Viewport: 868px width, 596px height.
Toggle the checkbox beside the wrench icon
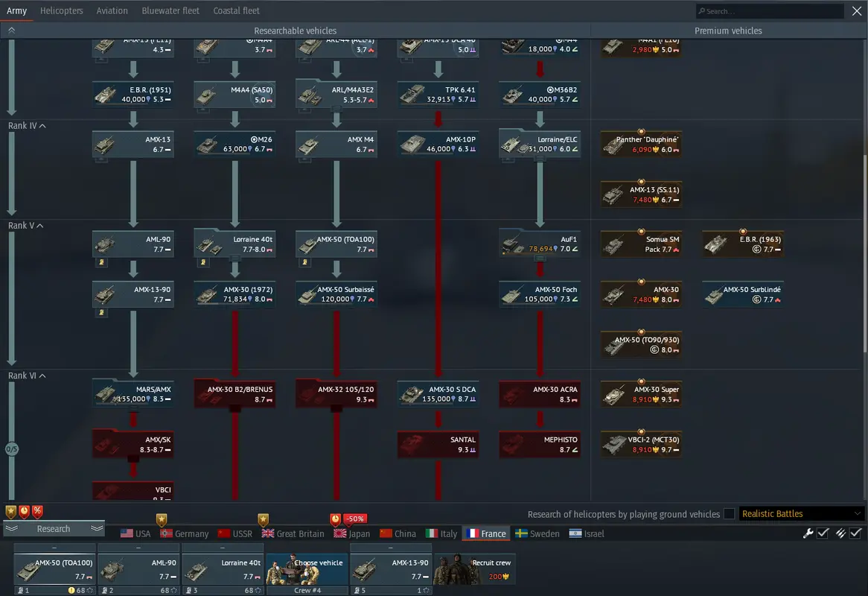pyautogui.click(x=823, y=533)
